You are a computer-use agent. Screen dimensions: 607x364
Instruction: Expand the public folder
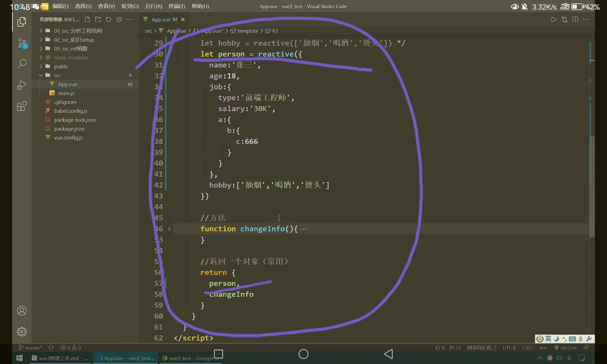coord(61,66)
